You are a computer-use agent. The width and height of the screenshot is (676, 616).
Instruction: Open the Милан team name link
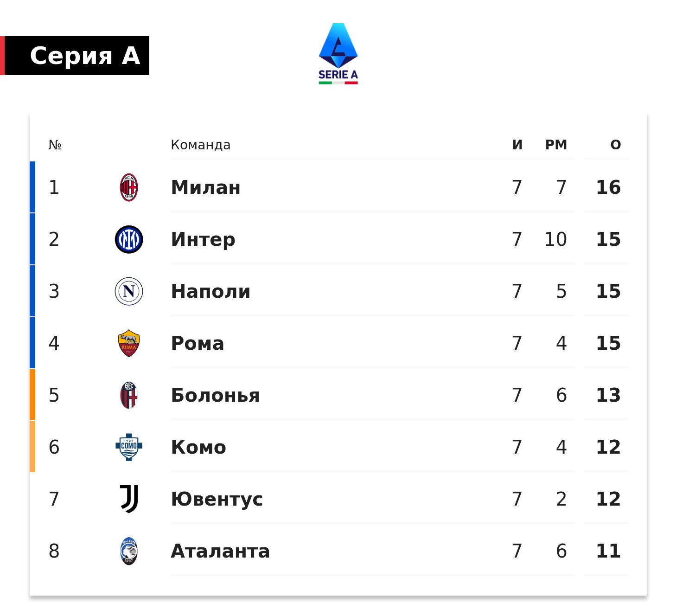206,187
